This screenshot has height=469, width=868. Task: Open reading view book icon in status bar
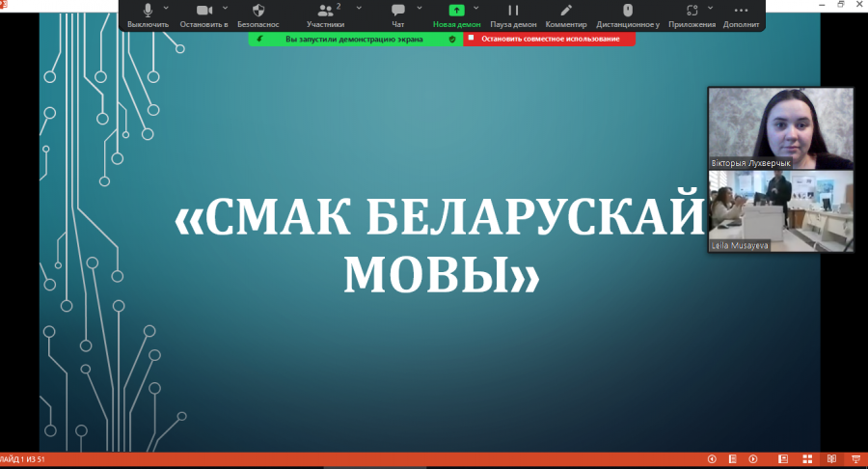pos(831,459)
